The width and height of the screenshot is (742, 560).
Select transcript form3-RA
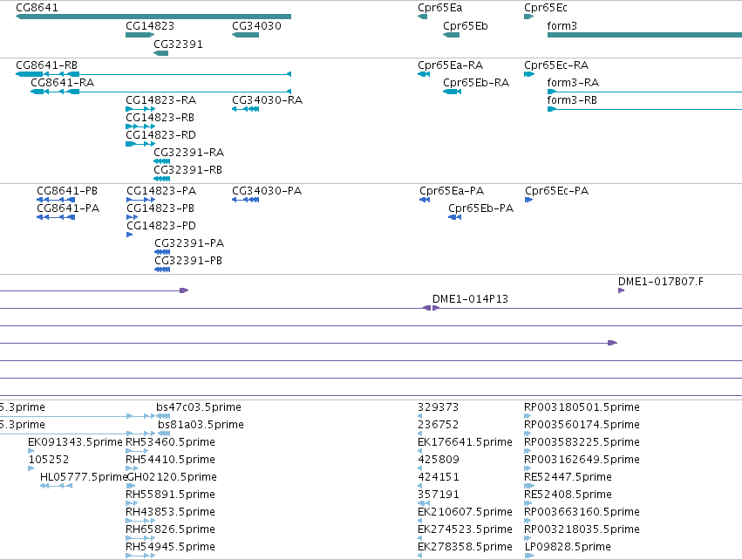tap(644, 92)
